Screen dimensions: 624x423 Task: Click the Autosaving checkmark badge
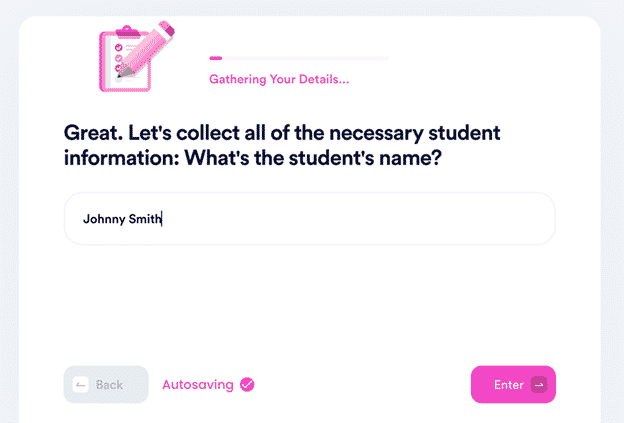[247, 384]
